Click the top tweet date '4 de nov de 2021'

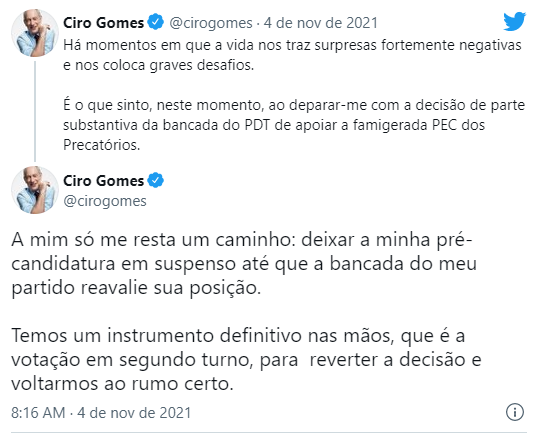click(320, 23)
